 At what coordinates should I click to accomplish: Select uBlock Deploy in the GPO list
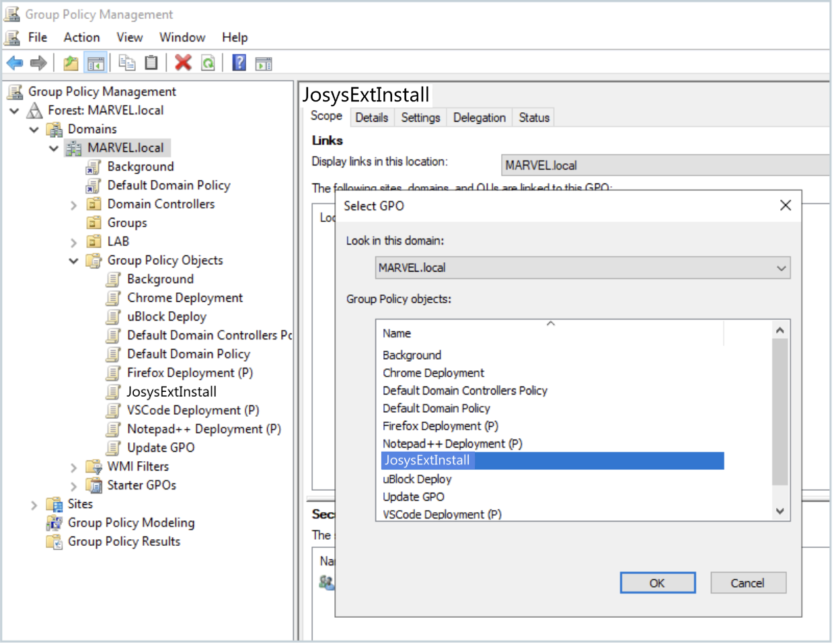(417, 479)
